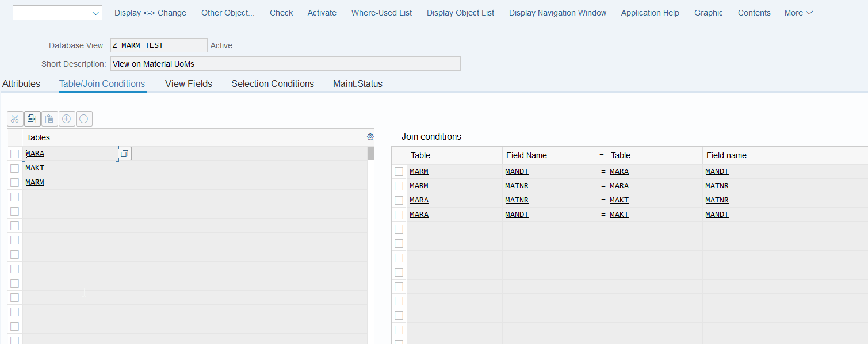Screen dimensions: 868x344
Task: Click right MATNR field in MARM = MARA row
Action: coord(717,186)
